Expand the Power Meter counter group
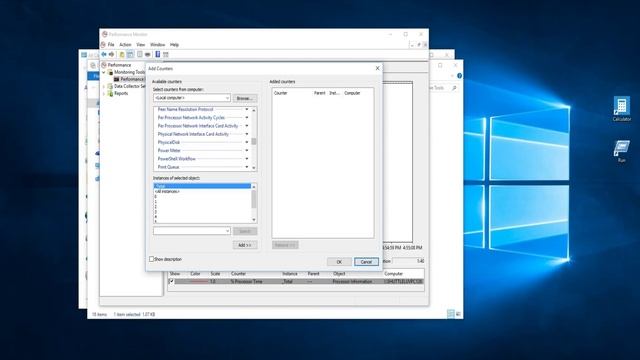The height and width of the screenshot is (360, 640). click(247, 150)
